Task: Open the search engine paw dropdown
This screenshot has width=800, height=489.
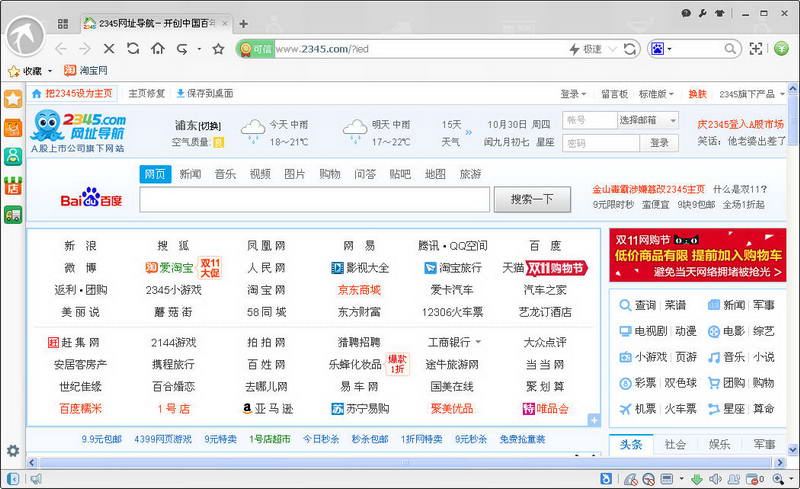Action: pos(669,49)
